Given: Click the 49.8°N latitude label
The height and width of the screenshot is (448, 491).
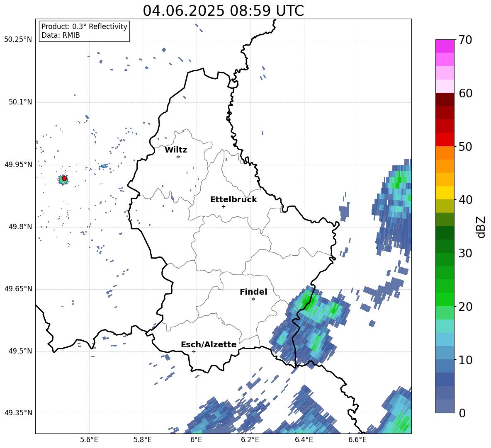Looking at the screenshot, I should 20,227.
